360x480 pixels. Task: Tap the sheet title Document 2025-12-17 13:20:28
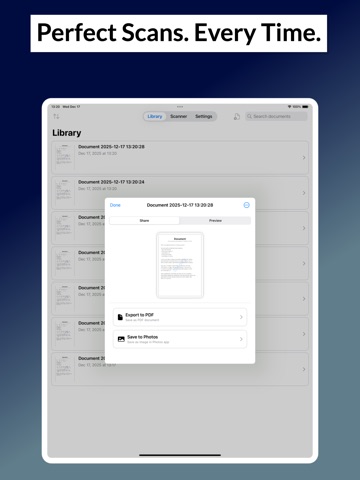(x=180, y=205)
